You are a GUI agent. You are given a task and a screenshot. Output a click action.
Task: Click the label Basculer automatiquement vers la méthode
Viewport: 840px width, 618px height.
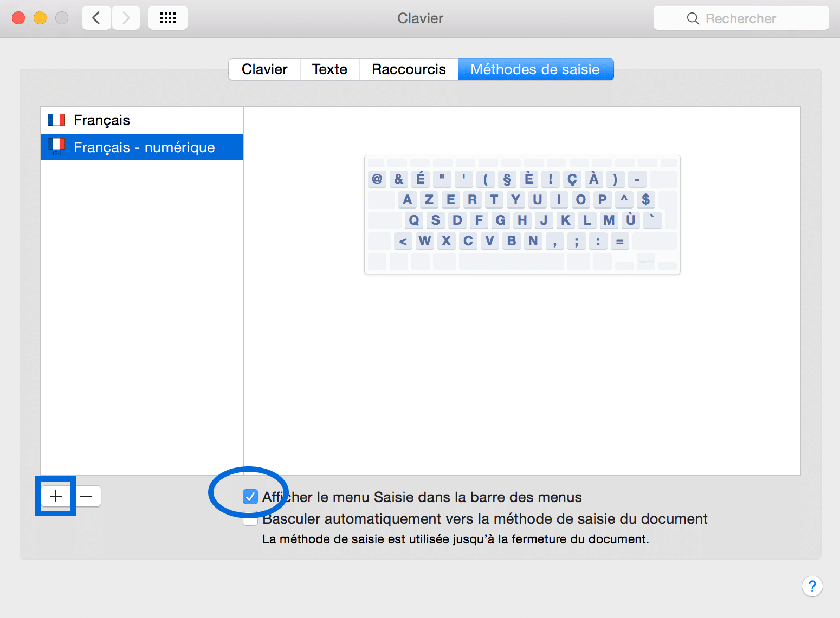tap(485, 519)
